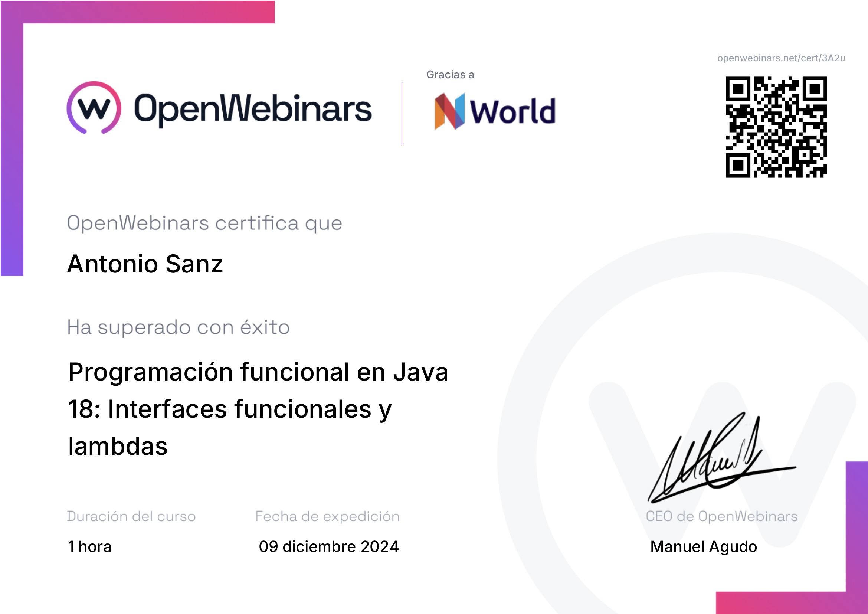
Task: Click the '1 hora' duration value
Action: 89,547
